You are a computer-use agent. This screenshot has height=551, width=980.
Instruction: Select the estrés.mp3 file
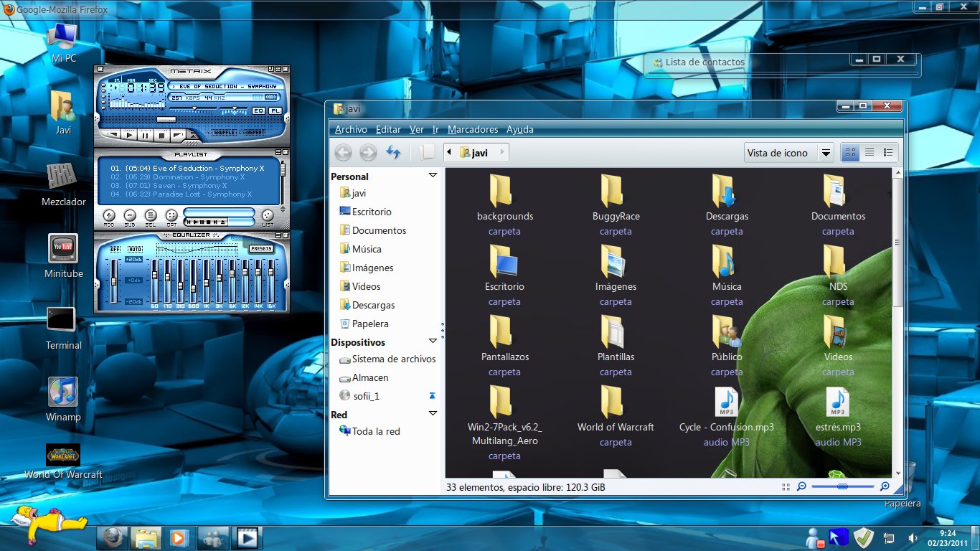pyautogui.click(x=838, y=415)
